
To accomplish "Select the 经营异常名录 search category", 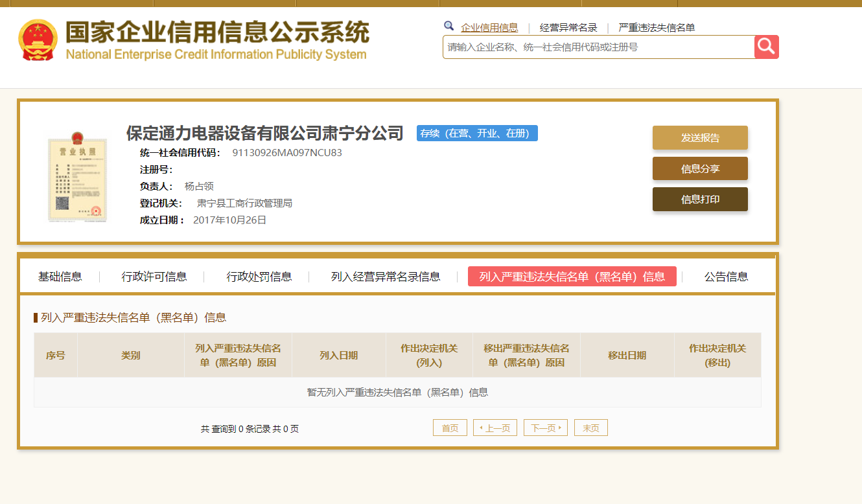I will (x=568, y=27).
